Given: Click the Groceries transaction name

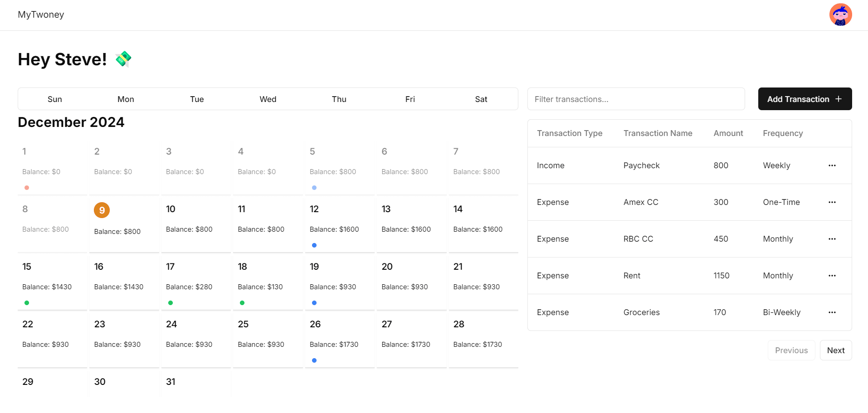Looking at the screenshot, I should point(641,312).
